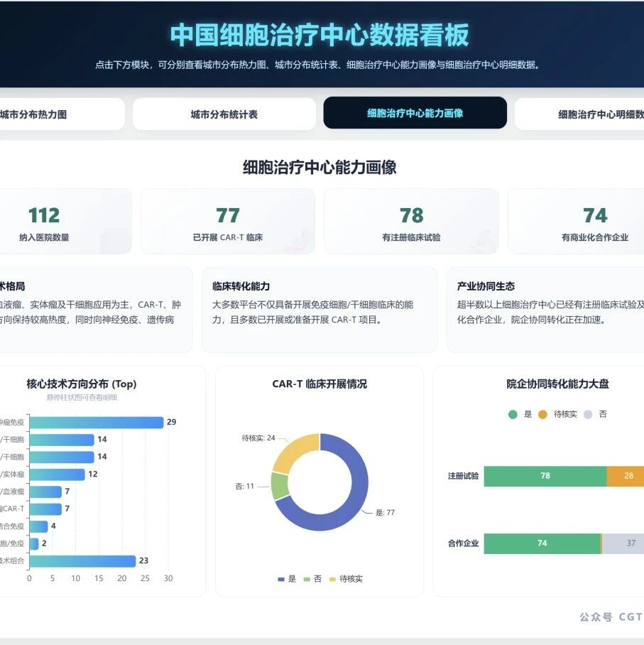The width and height of the screenshot is (644, 645).
Task: Click the 是: 77 donut label
Action: click(385, 513)
